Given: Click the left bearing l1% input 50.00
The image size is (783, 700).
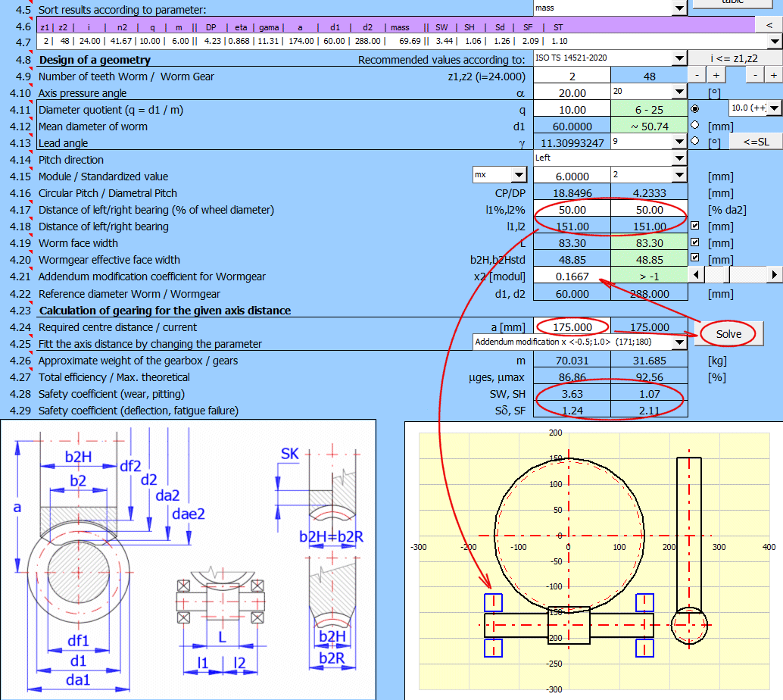Looking at the screenshot, I should (x=572, y=209).
